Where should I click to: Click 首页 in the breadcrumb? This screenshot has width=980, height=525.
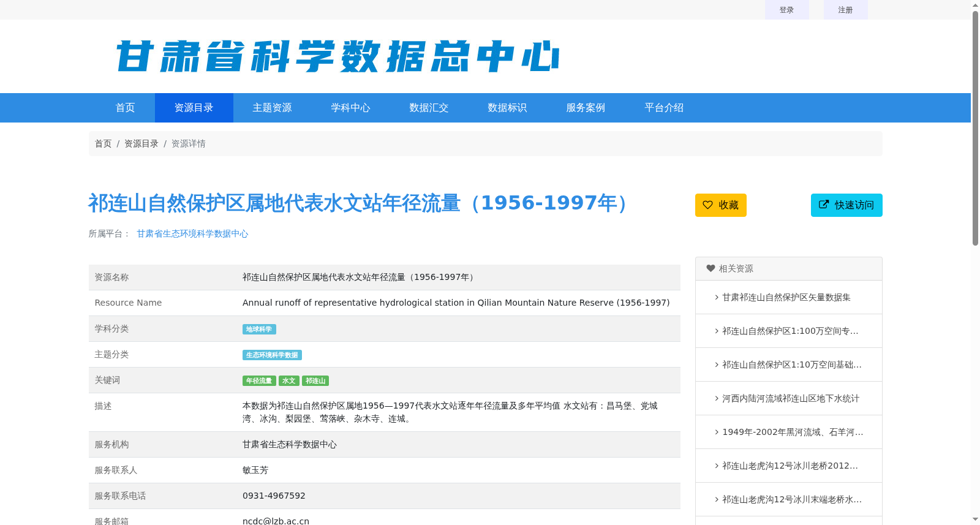coord(103,143)
